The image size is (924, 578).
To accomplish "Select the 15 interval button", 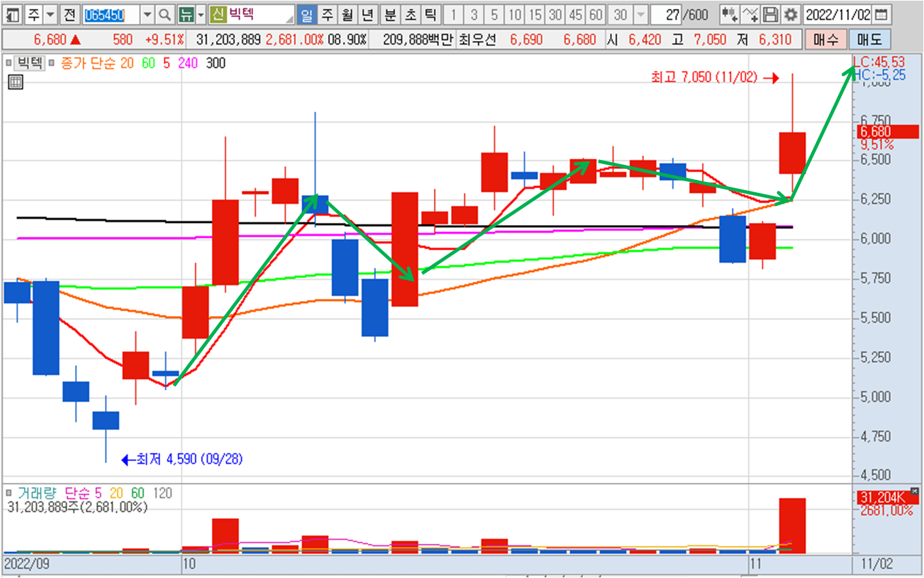I will click(x=536, y=14).
